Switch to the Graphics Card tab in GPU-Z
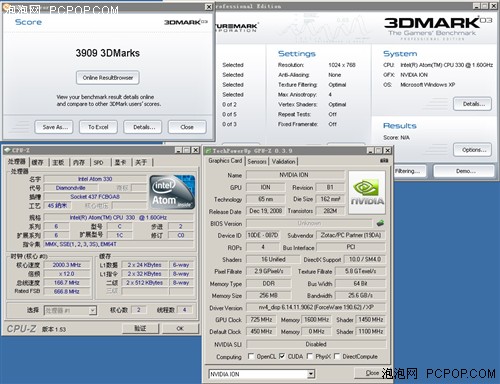The width and height of the screenshot is (500, 384). (x=225, y=161)
